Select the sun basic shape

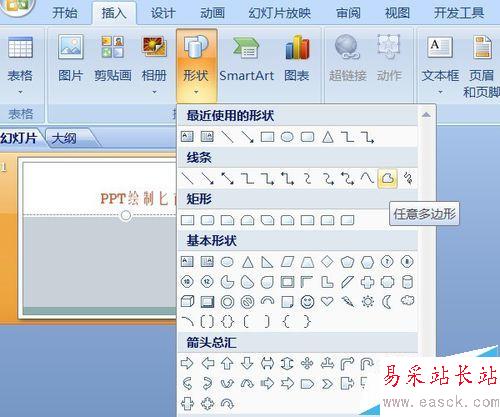click(x=367, y=302)
